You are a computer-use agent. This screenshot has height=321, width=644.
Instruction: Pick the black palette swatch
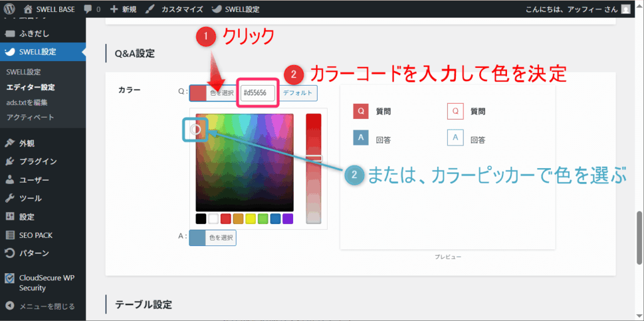pos(201,219)
